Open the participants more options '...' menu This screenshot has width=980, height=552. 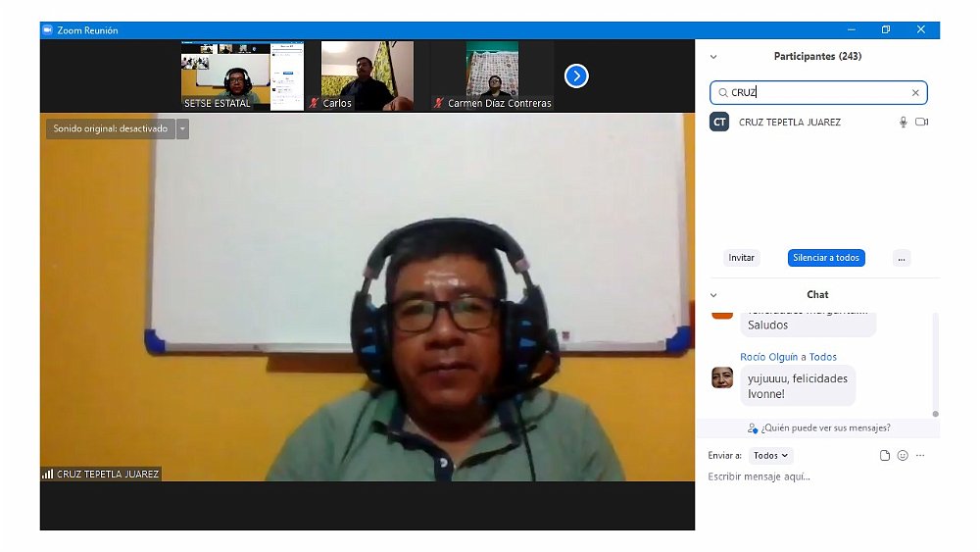coord(902,258)
